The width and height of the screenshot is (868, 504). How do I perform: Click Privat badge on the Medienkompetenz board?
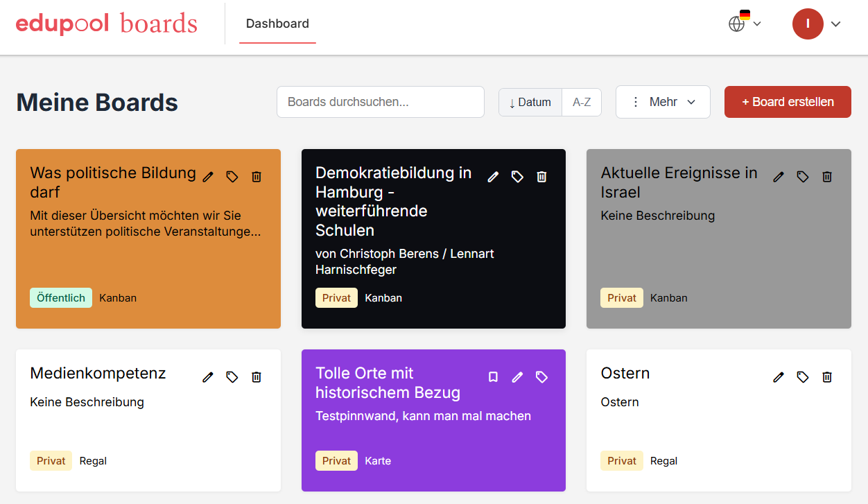click(x=51, y=461)
